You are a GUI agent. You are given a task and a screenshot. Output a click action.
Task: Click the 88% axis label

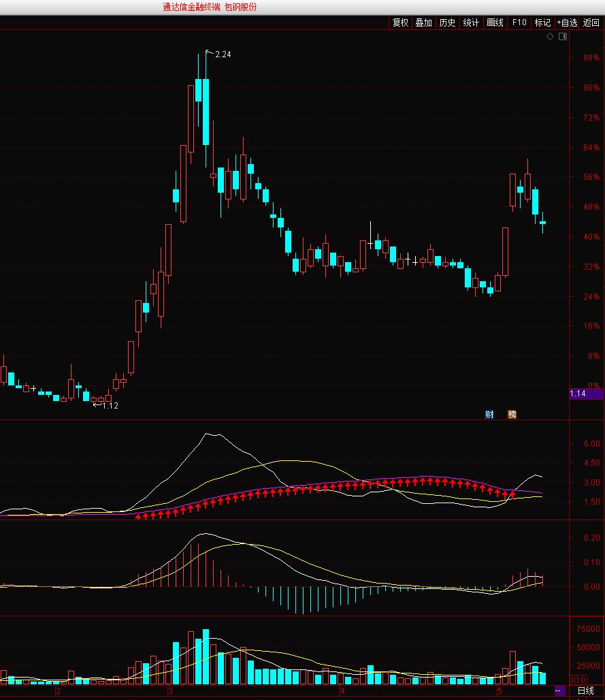(x=591, y=58)
